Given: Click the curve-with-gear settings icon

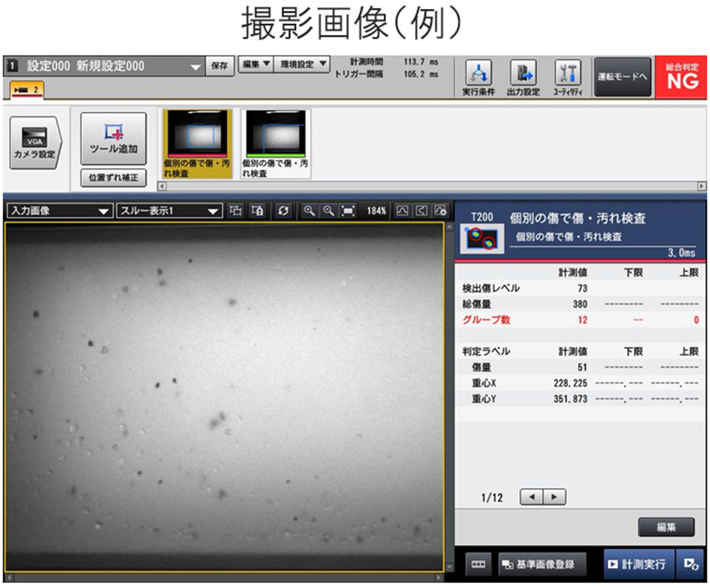Looking at the screenshot, I should point(441,211).
